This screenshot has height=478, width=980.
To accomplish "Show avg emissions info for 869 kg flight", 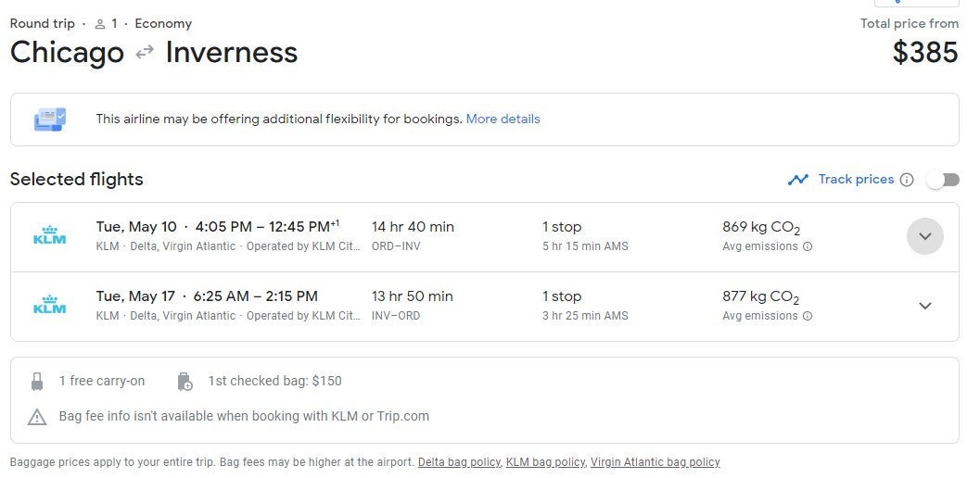I will (x=808, y=246).
